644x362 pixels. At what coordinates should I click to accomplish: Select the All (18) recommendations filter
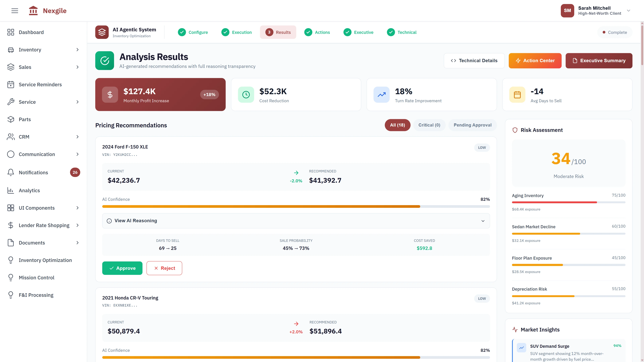point(397,125)
